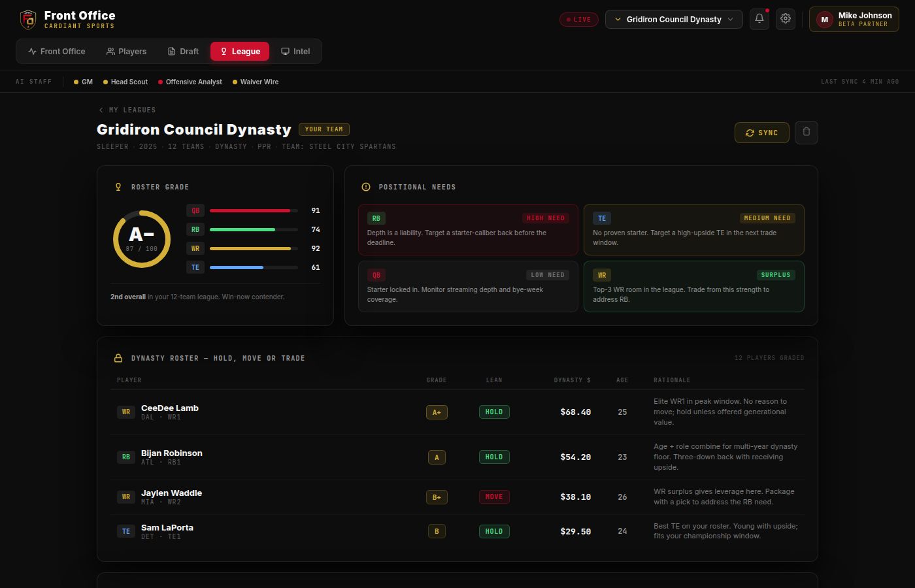Expand the RB High Need card
The width and height of the screenshot is (915, 588).
point(468,229)
